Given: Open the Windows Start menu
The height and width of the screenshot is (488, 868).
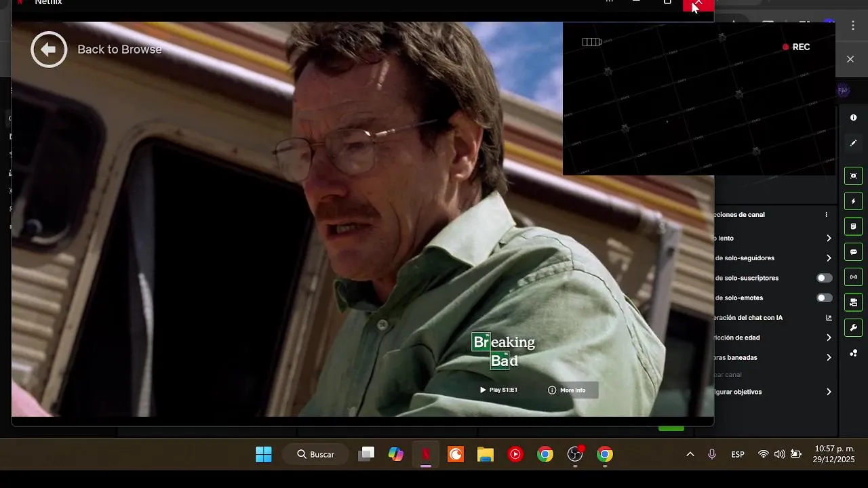Looking at the screenshot, I should pos(264,454).
